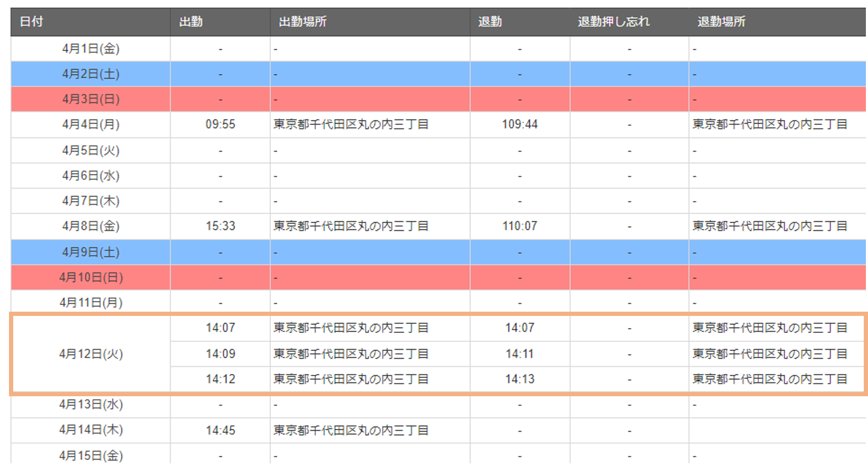
Task: Click the 110:07 clock-out time
Action: coord(520,227)
